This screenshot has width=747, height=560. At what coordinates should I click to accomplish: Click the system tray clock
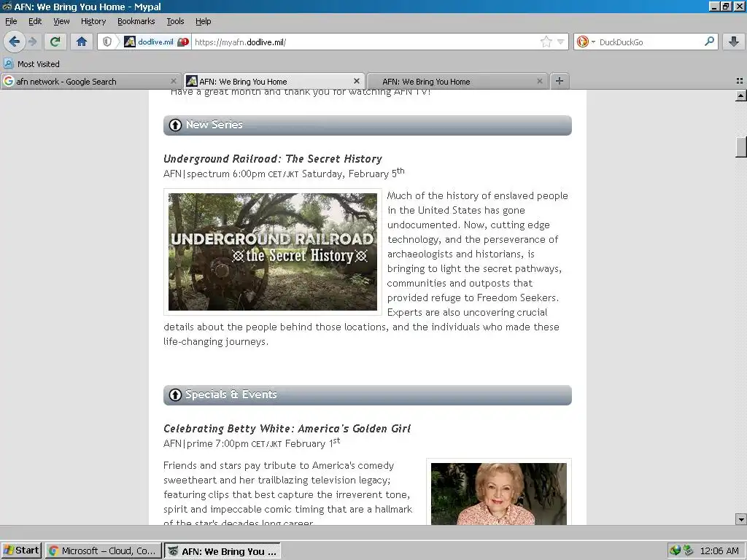coord(719,551)
